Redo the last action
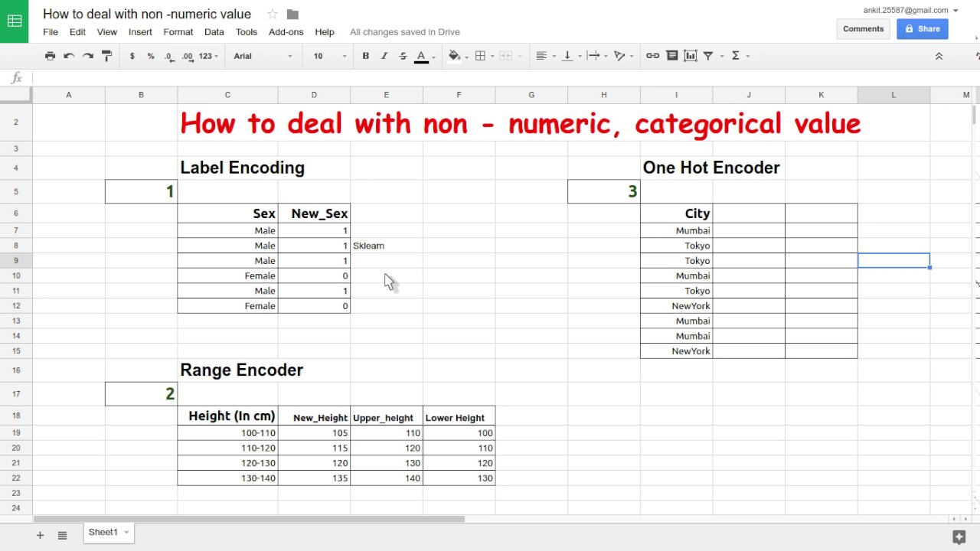This screenshot has height=551, width=980. pos(88,56)
